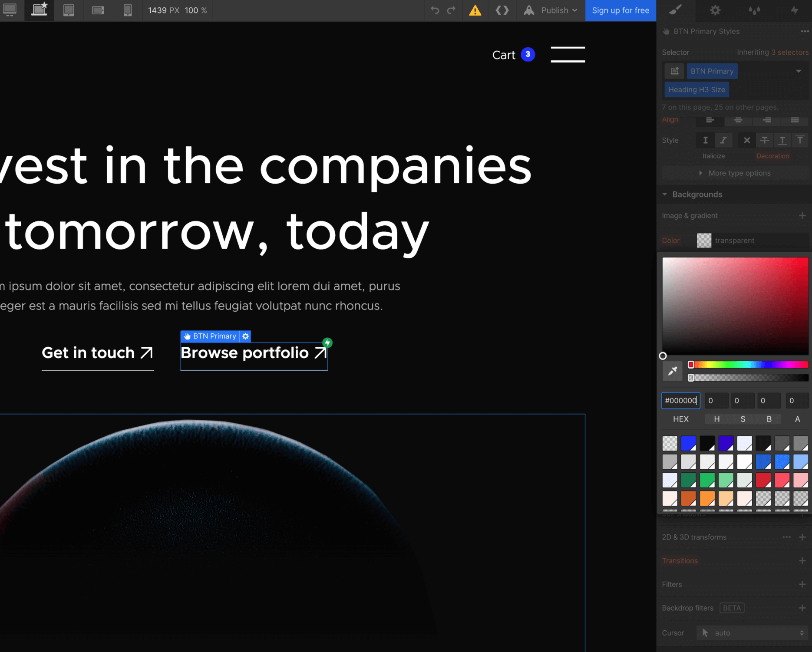The image size is (812, 652).
Task: Select the tablet breakpoint preview
Action: click(x=69, y=10)
